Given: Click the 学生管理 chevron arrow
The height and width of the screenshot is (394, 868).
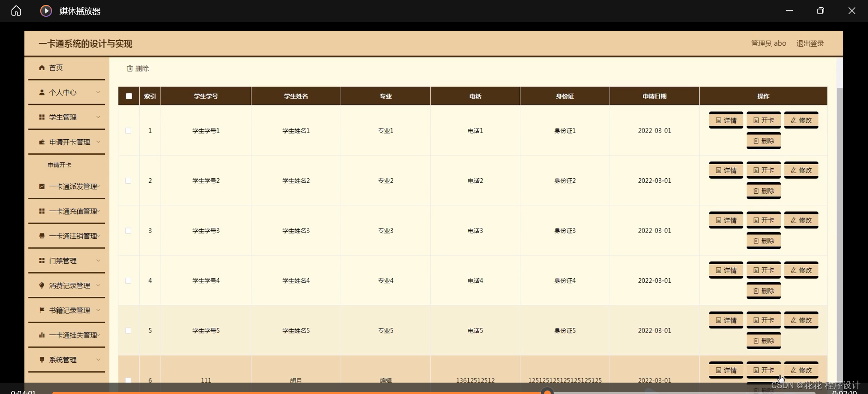Looking at the screenshot, I should [x=98, y=117].
